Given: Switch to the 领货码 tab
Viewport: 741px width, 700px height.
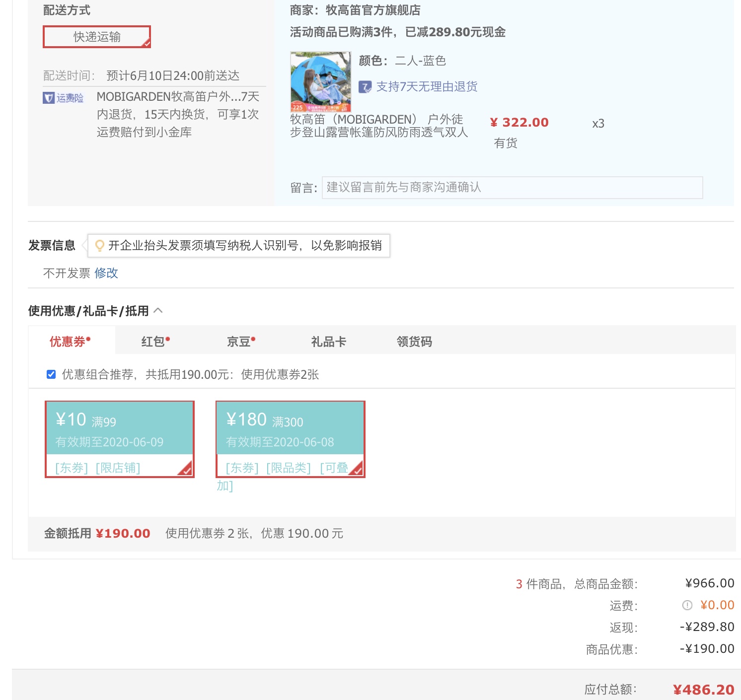Looking at the screenshot, I should 414,342.
